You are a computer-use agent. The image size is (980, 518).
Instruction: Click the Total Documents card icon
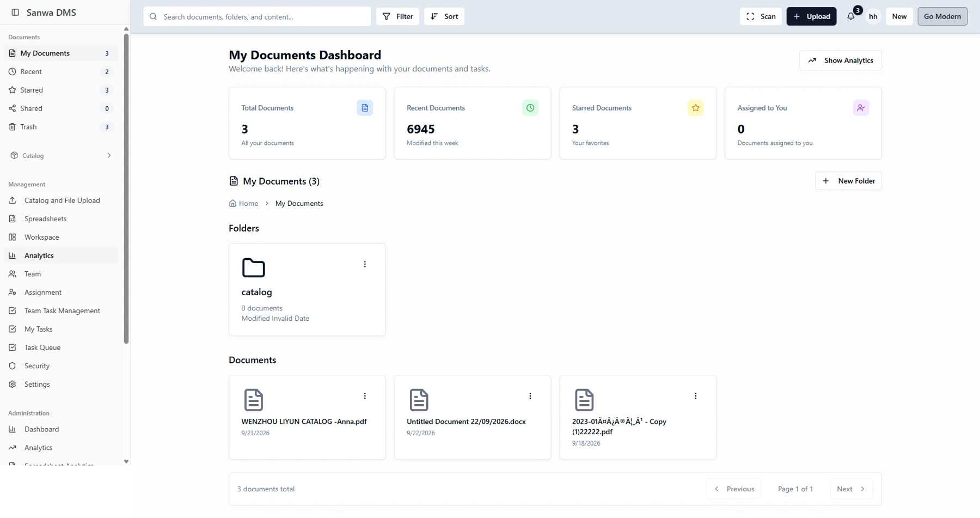pos(365,108)
